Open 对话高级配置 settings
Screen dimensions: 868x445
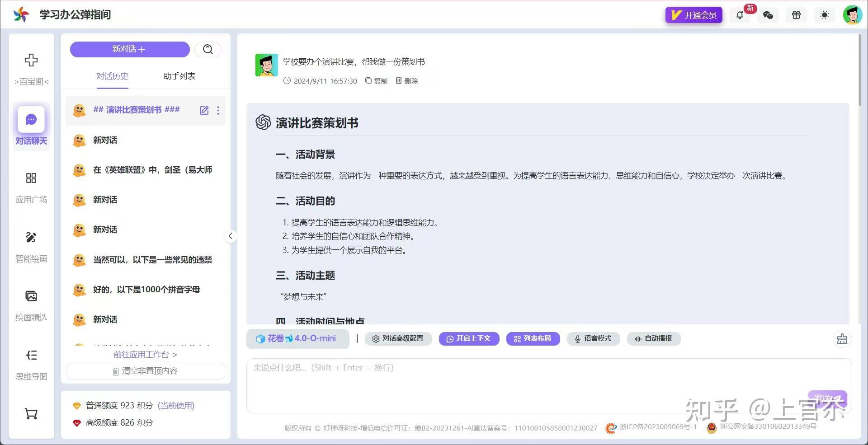tap(398, 339)
